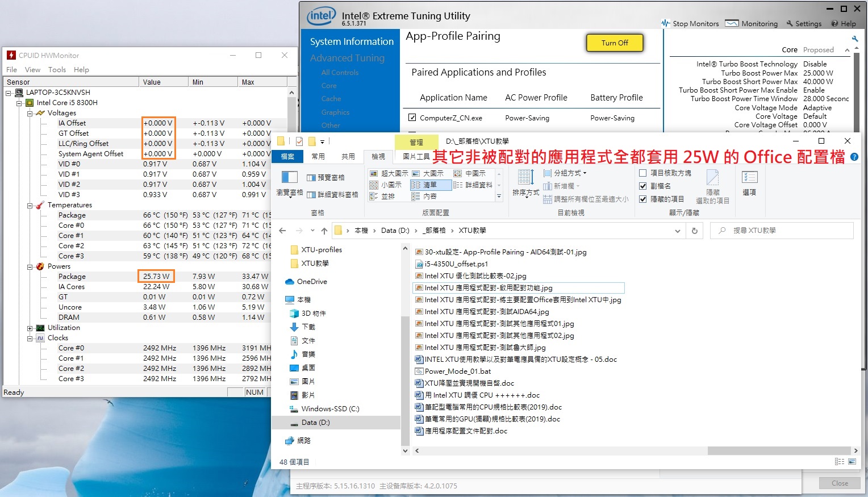The height and width of the screenshot is (497, 868).
Task: Select the file i5-4350U_offset.ps1
Action: click(x=452, y=264)
